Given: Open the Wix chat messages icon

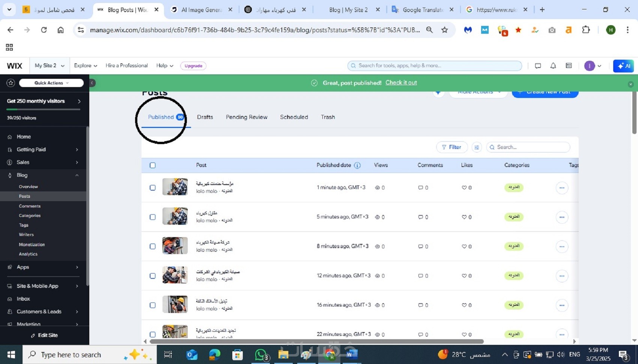Looking at the screenshot, I should (538, 66).
